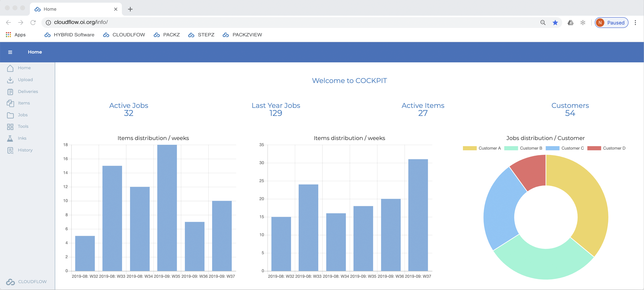Open the PACKZ bookmark

(167, 35)
